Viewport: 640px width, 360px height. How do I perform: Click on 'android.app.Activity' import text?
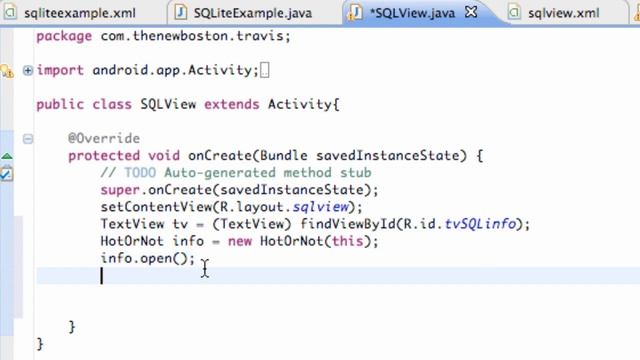coord(172,70)
